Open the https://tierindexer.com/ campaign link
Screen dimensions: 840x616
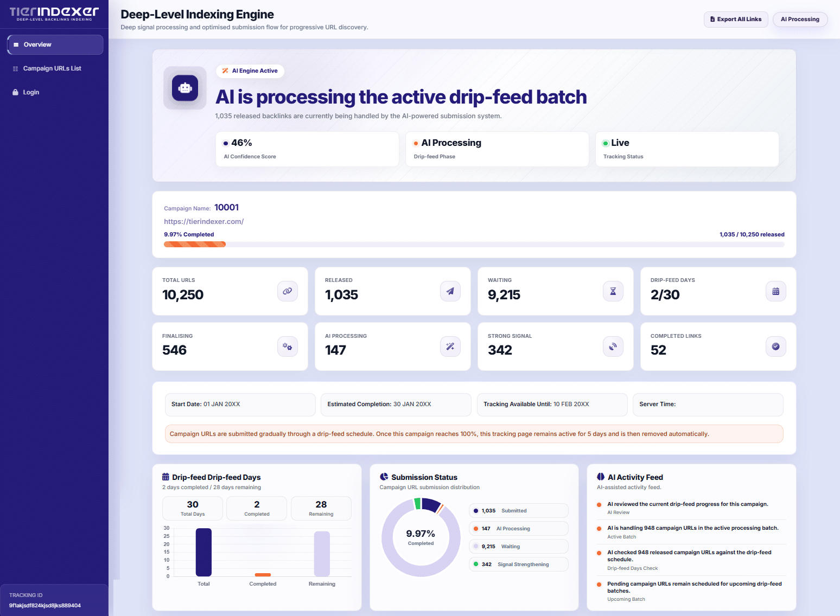[x=204, y=222]
